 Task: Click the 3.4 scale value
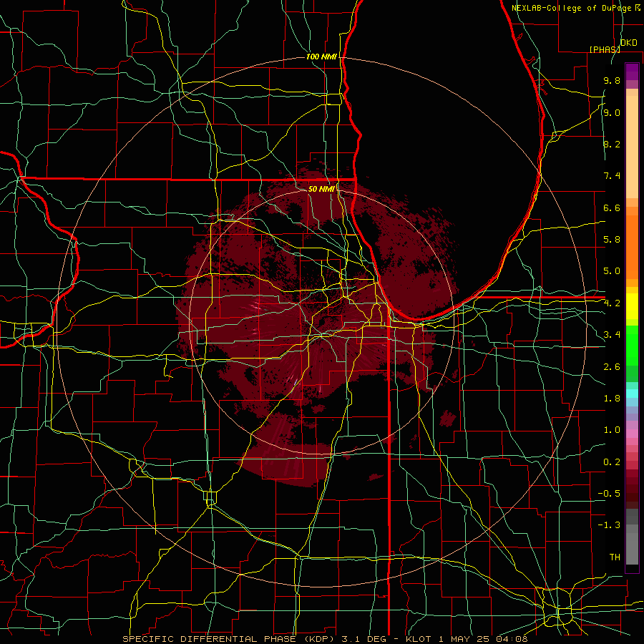click(x=612, y=335)
